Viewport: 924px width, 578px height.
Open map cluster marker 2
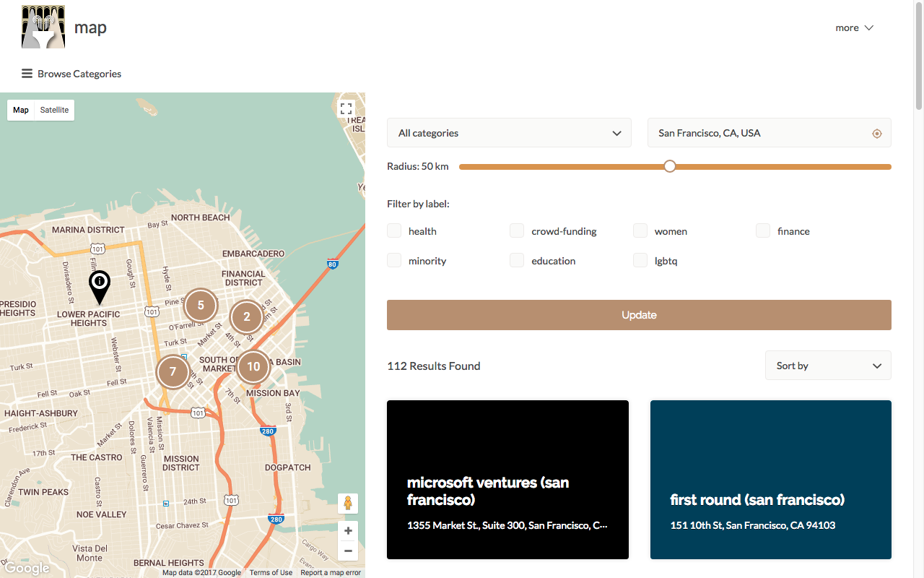click(x=247, y=316)
